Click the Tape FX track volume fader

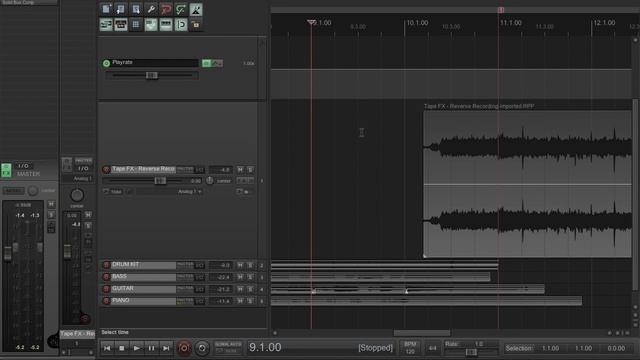pyautogui.click(x=160, y=180)
